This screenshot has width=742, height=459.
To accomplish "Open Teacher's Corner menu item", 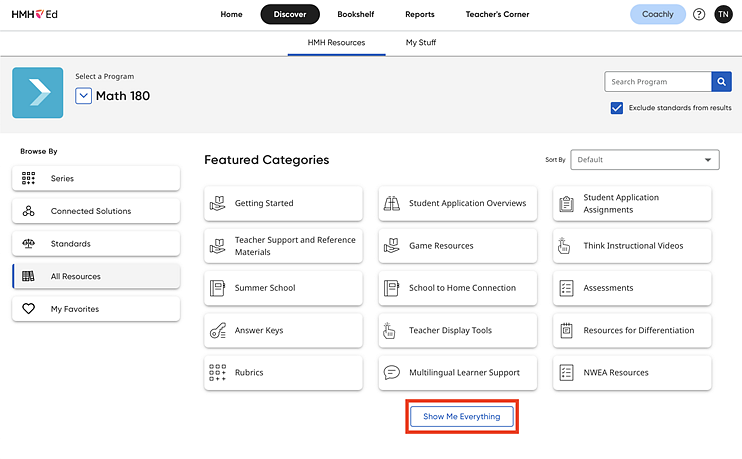I will (497, 14).
